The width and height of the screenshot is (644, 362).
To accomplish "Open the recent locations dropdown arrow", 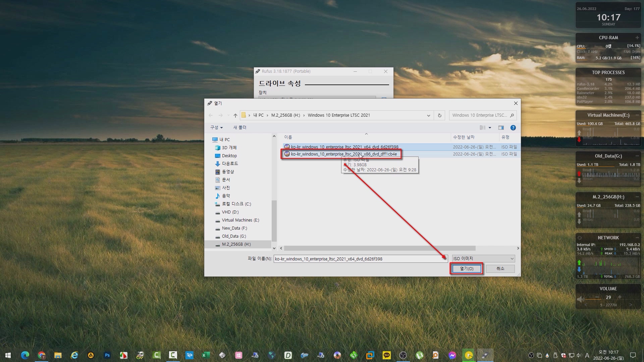I will [x=228, y=115].
